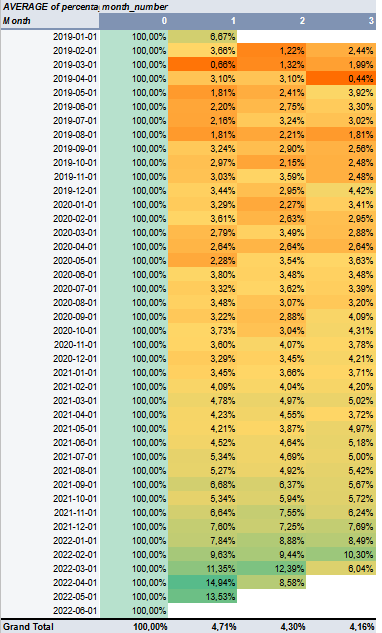Select the 4,42% cell for 2019-12-01
Image resolution: width=382 pixels, height=633 pixels.
[x=341, y=191]
